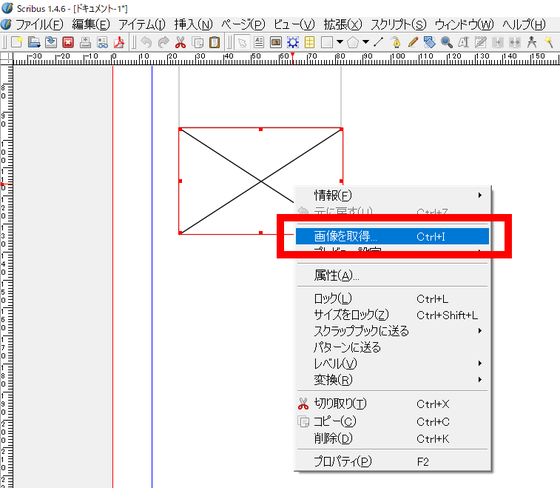Select the Insert Render Frame tool
The height and width of the screenshot is (488, 560).
coord(293,43)
